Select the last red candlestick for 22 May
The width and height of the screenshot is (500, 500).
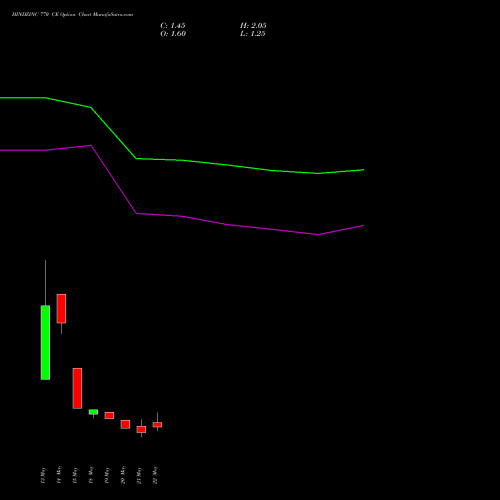157,425
